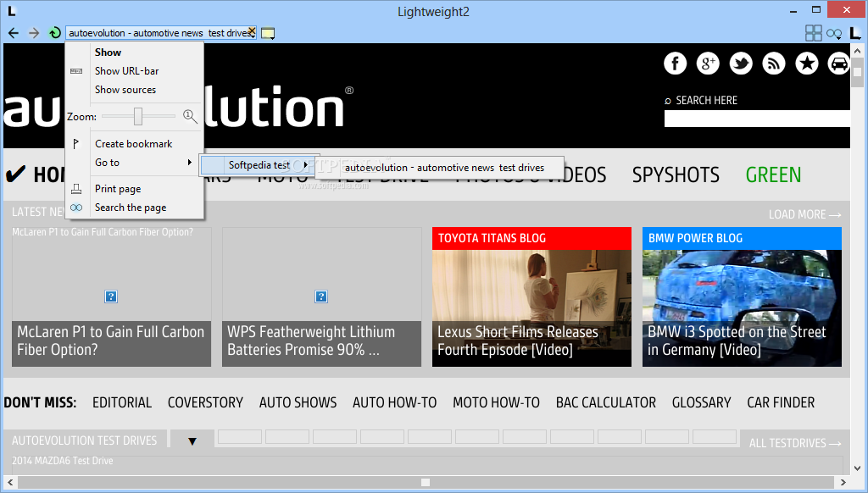Open the RSS feed icon
The image size is (868, 493).
[774, 64]
